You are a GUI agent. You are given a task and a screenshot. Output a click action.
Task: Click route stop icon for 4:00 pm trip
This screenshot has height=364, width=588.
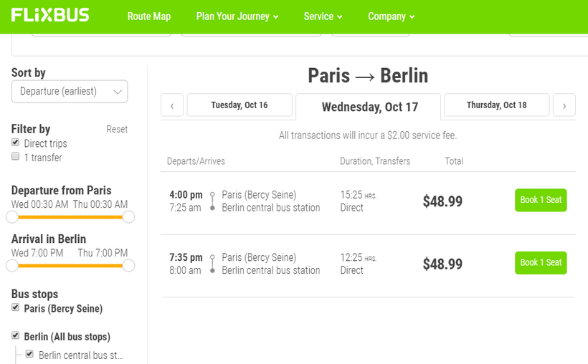pyautogui.click(x=212, y=201)
